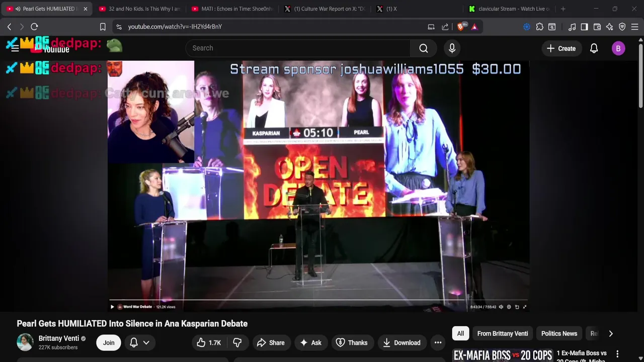Open Leo AI sparkle icon
The image size is (644, 362).
point(610,27)
